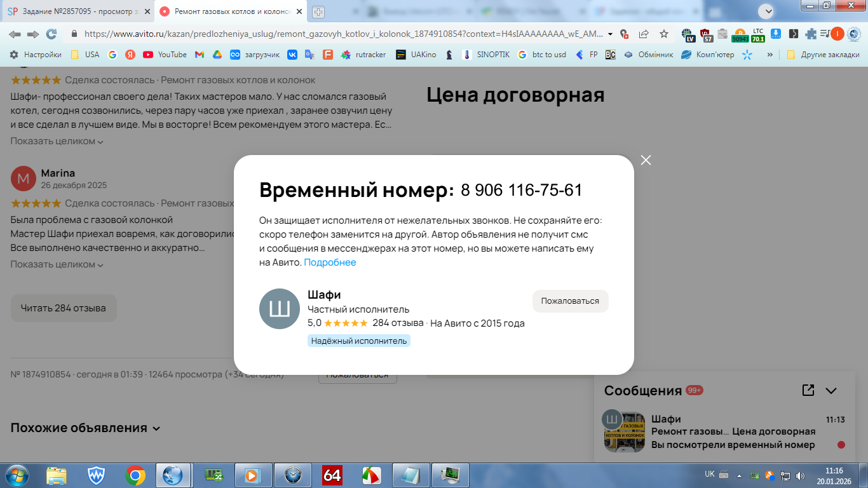Viewport: 868px width, 488px height.
Task: Show hidden system tray icons arrow
Action: pos(739,475)
